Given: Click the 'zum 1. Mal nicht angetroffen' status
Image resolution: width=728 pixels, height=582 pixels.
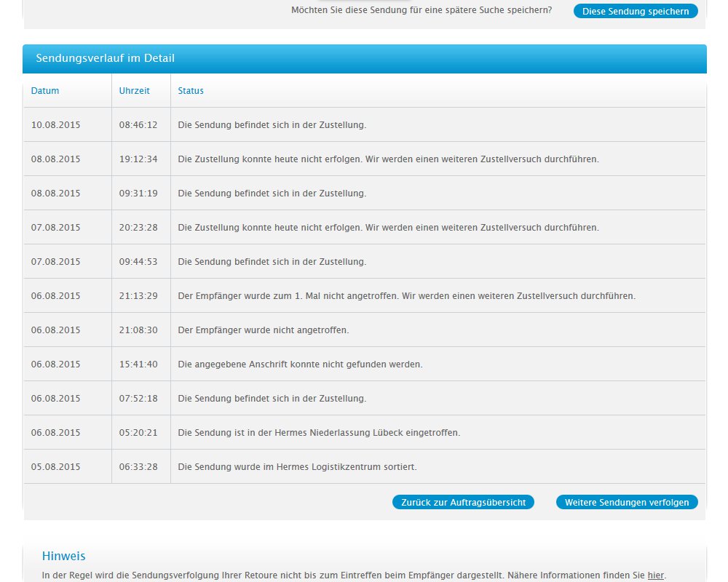Looking at the screenshot, I should point(406,296).
